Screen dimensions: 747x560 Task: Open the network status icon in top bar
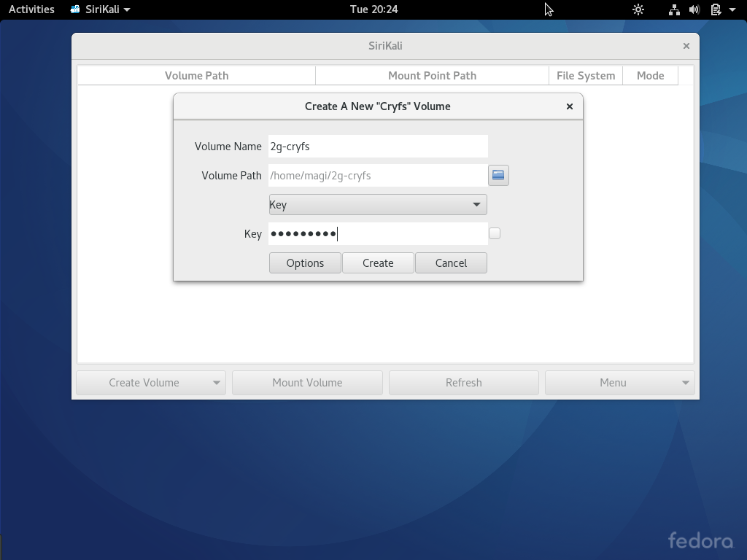(674, 9)
